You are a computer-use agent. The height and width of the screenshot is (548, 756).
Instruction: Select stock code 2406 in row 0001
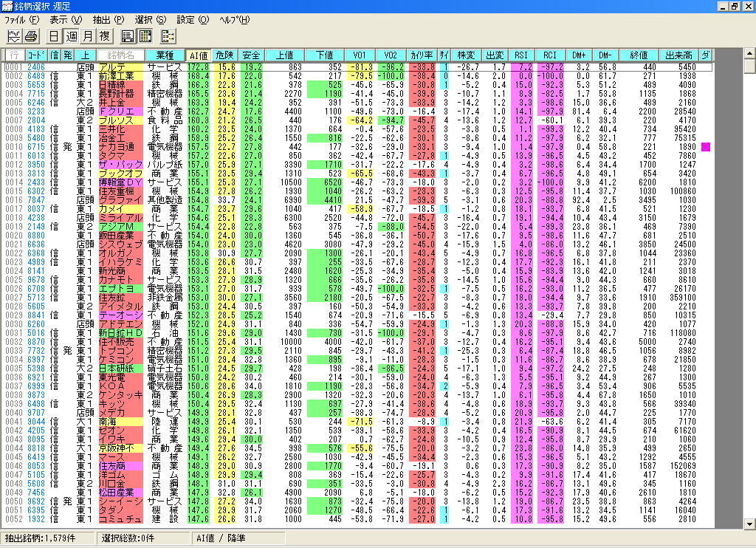(x=36, y=67)
